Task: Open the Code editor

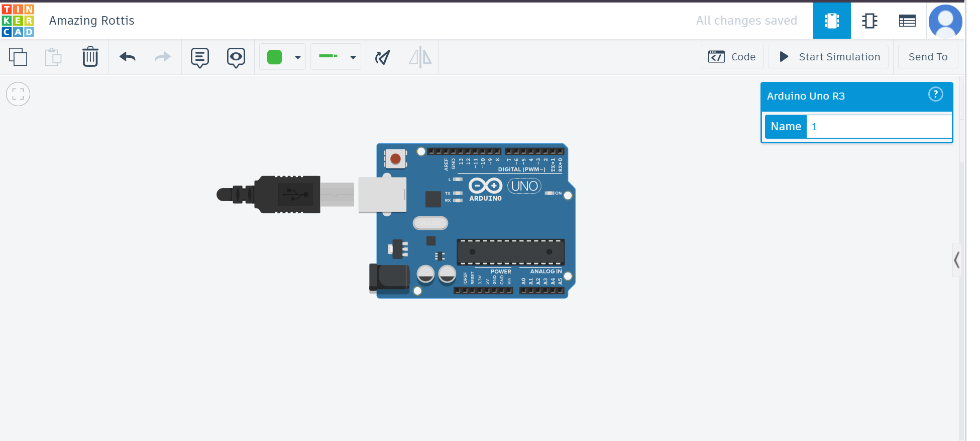Action: pos(732,57)
